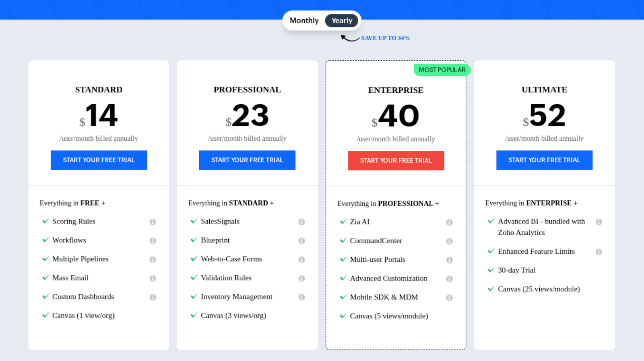The width and height of the screenshot is (644, 361).
Task: Click red Enterprise free trial button
Action: 396,160
